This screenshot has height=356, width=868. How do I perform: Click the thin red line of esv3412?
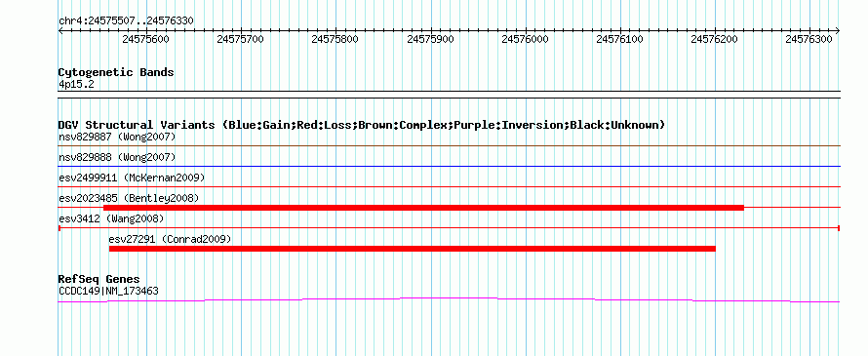[x=449, y=228]
